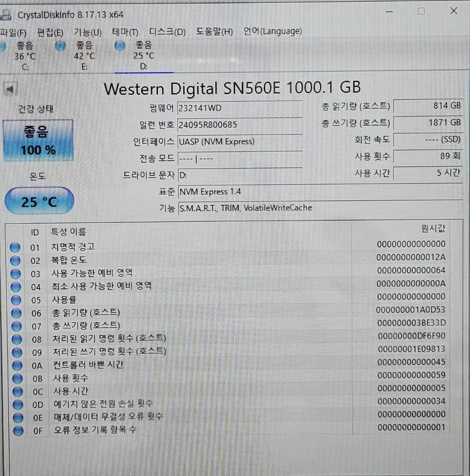This screenshot has height=476, width=470.
Task: Open the 언어(Language) menu
Action: [273, 31]
